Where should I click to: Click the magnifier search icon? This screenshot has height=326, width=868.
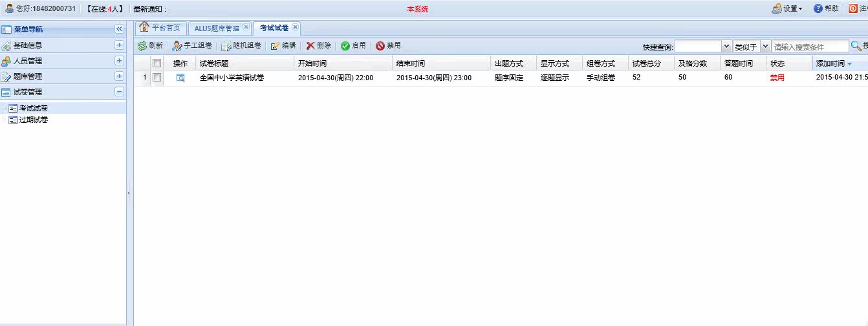(856, 46)
